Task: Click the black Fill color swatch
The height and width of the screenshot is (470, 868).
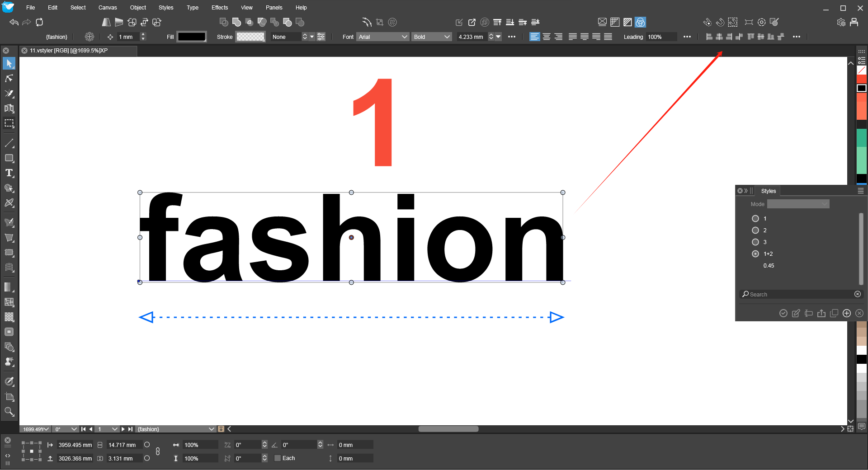Action: (192, 37)
